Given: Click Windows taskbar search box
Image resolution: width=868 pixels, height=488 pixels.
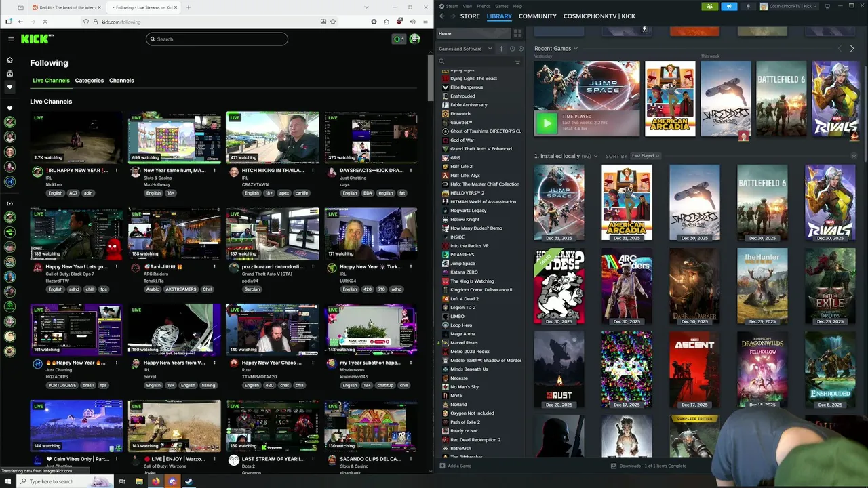Looking at the screenshot, I should [66, 481].
